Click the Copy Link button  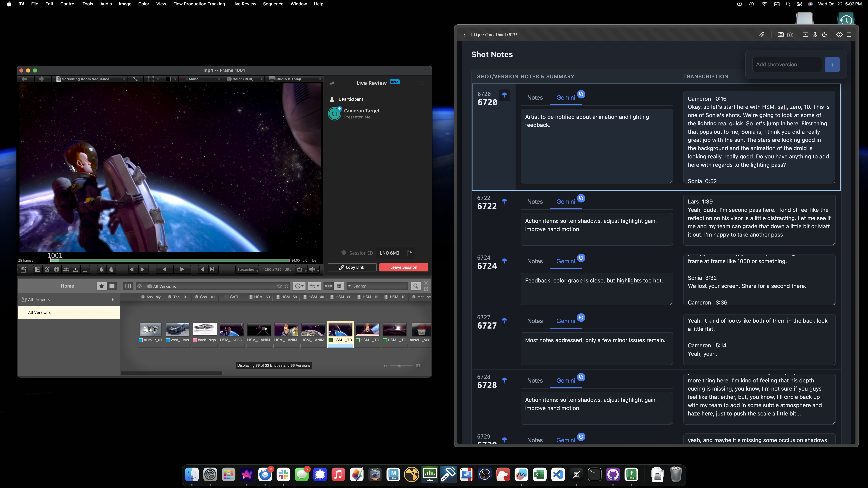[352, 267]
